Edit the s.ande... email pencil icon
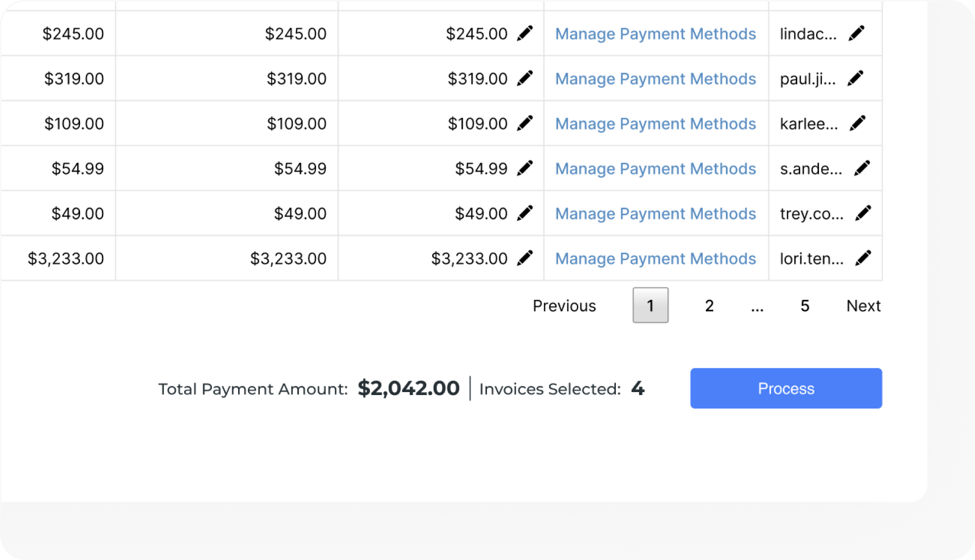This screenshot has width=975, height=560. tap(862, 168)
